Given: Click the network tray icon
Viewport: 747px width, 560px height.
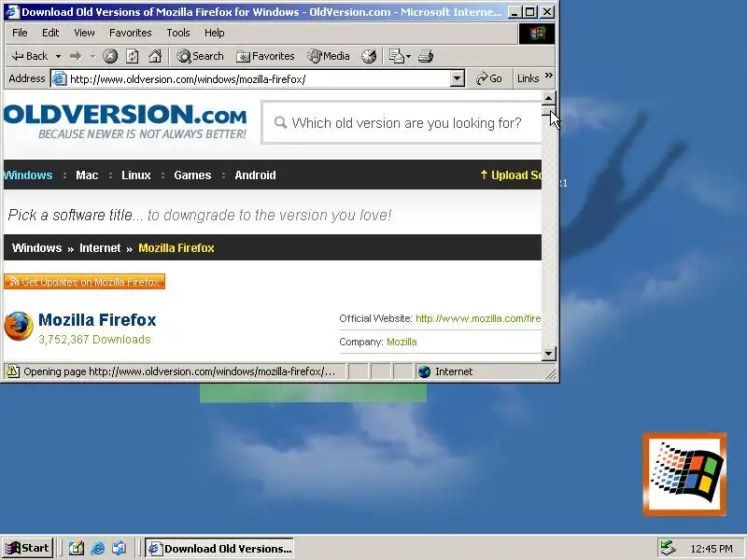Looking at the screenshot, I should [x=668, y=549].
